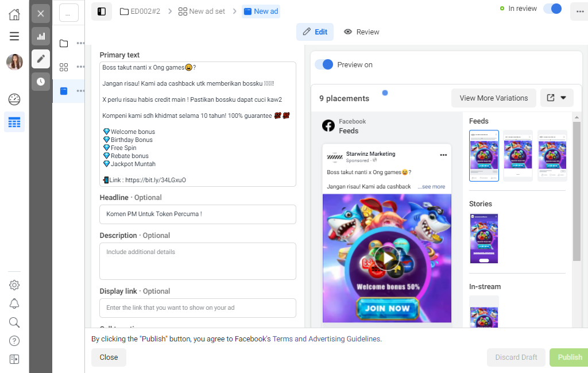The image size is (588, 373).
Task: Expand the share preview dropdown arrow
Action: [563, 98]
